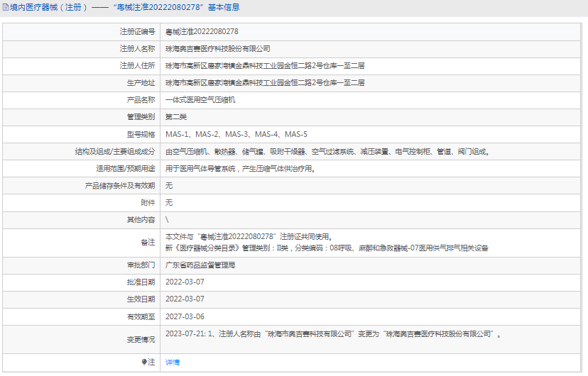This screenshot has height=376, width=588.
Task: Click the 生产地址 label
Action: [x=141, y=83]
